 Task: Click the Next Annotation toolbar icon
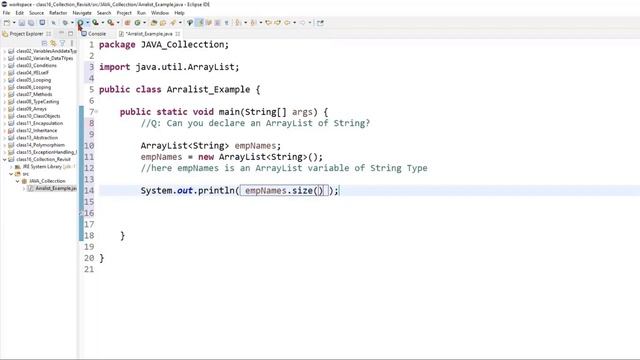click(x=238, y=23)
